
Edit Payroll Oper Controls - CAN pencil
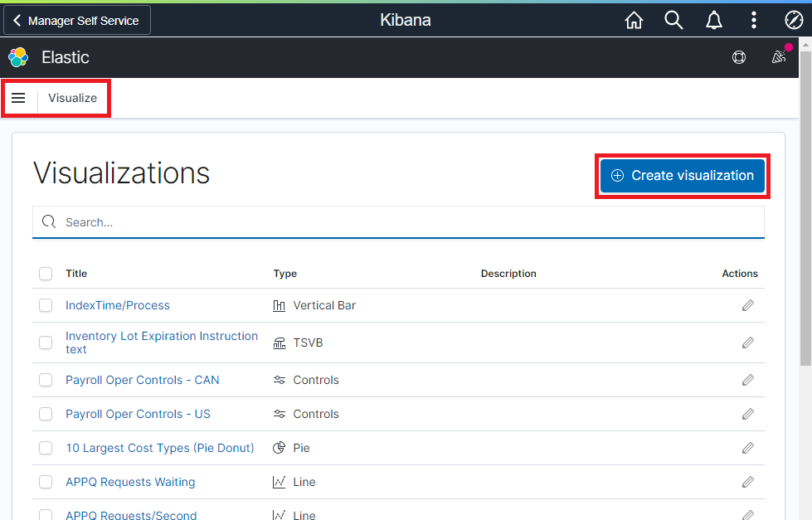tap(747, 380)
